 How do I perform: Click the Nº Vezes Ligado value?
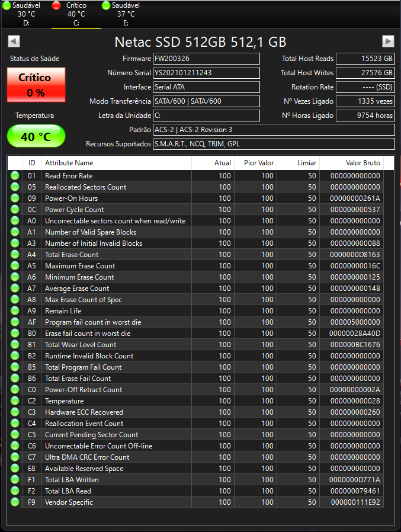365,101
